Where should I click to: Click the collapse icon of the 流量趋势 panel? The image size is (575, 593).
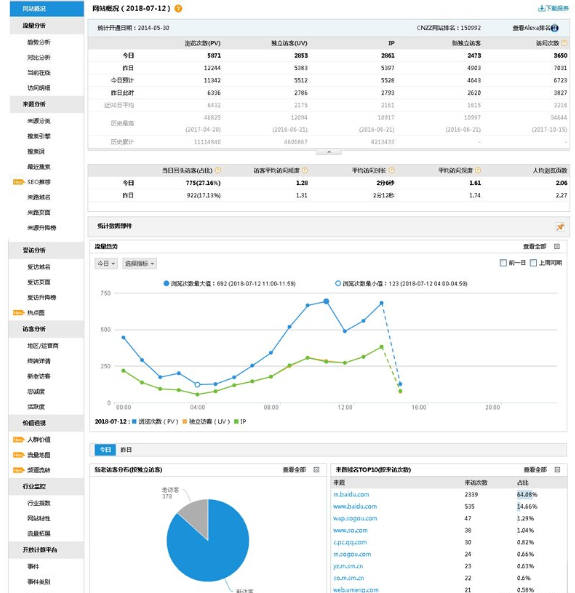(x=557, y=247)
